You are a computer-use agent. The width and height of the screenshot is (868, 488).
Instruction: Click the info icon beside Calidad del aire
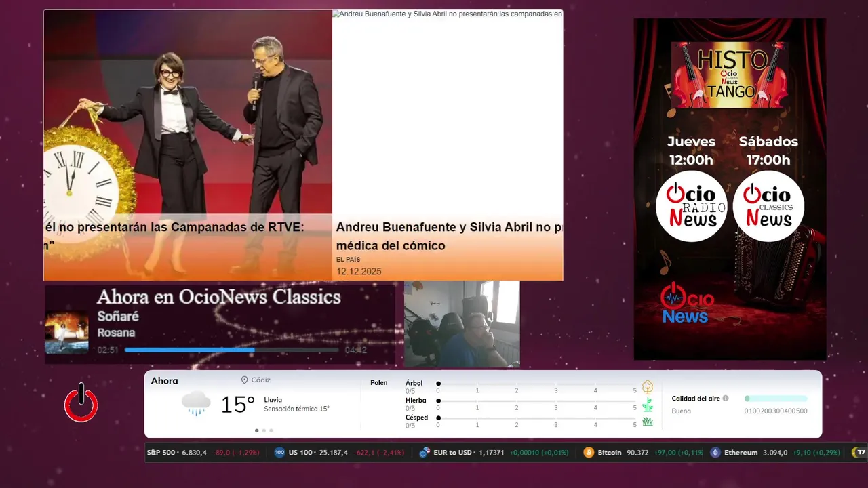pos(726,399)
